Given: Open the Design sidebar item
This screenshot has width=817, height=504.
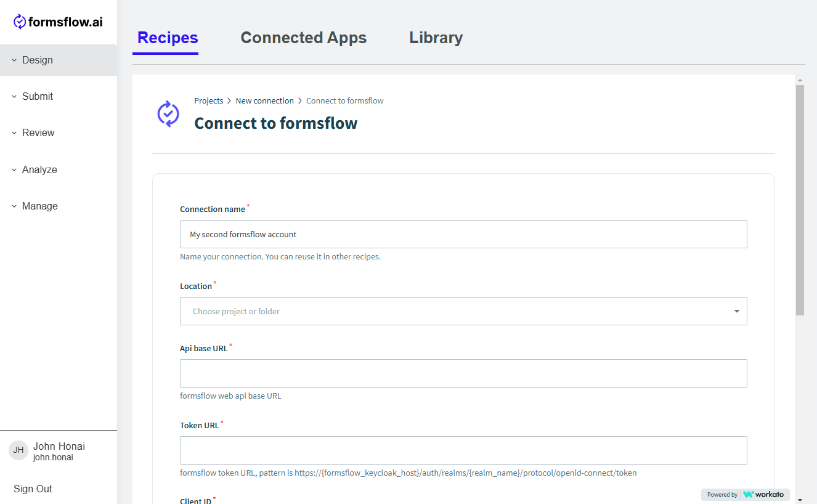Looking at the screenshot, I should point(59,60).
